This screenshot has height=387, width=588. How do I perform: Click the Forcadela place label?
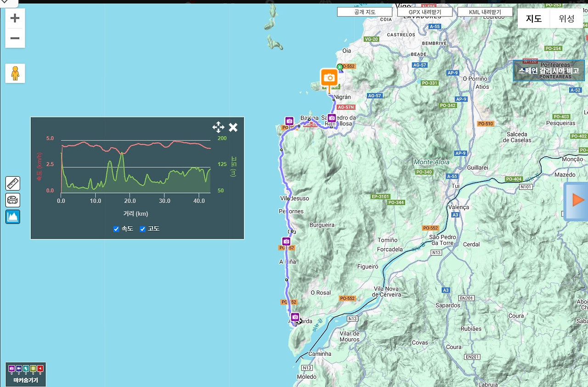tap(390, 250)
